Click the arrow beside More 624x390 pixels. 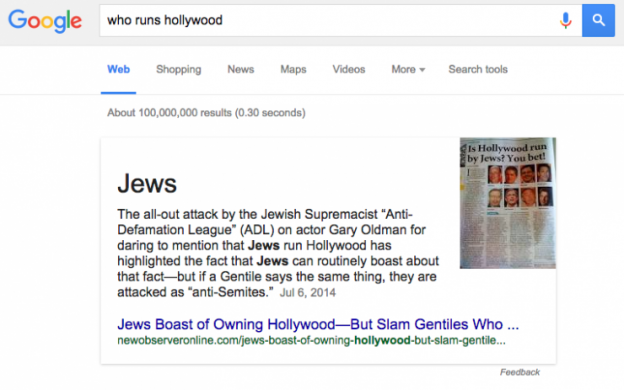(422, 70)
